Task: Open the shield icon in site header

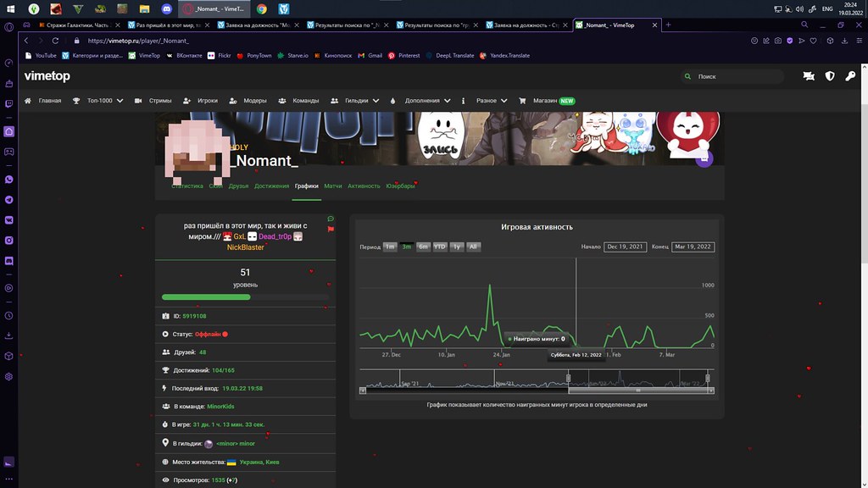Action: 829,76
